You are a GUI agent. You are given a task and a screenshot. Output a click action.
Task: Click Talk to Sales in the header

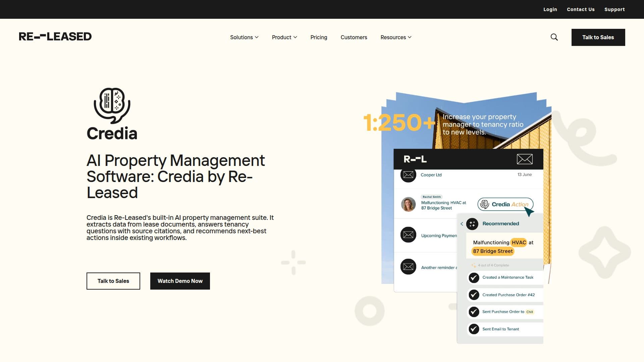click(598, 37)
